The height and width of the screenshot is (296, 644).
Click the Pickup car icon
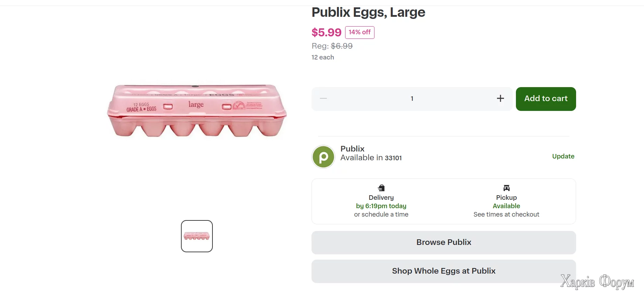[506, 188]
